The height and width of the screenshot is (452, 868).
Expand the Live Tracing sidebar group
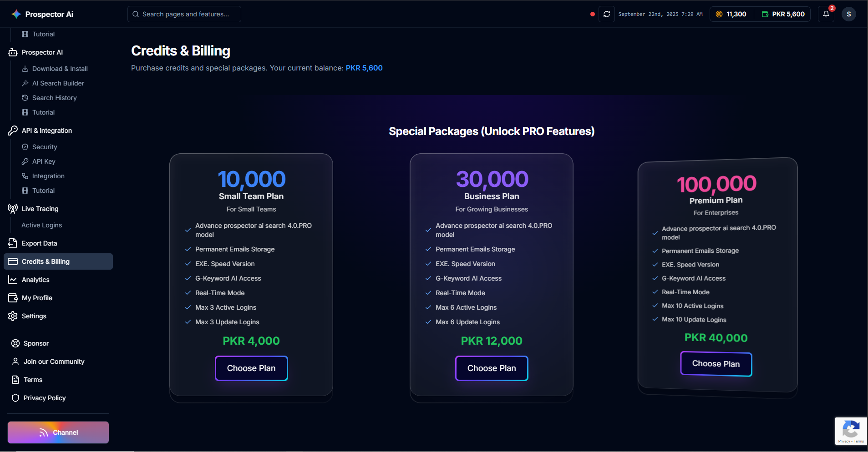pos(40,209)
